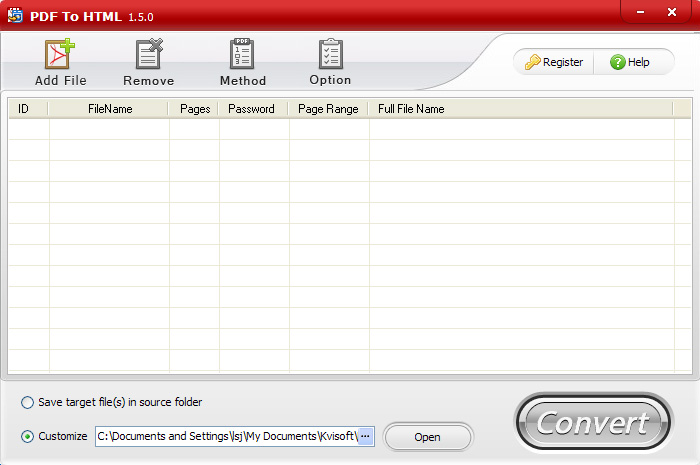
Task: Close the PDF To HTML window
Action: (x=672, y=12)
